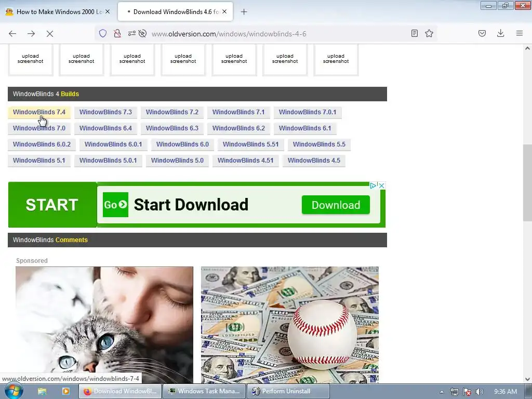Open the WindowBlinds 6.0.2 build link
The width and height of the screenshot is (532, 399).
(42, 144)
